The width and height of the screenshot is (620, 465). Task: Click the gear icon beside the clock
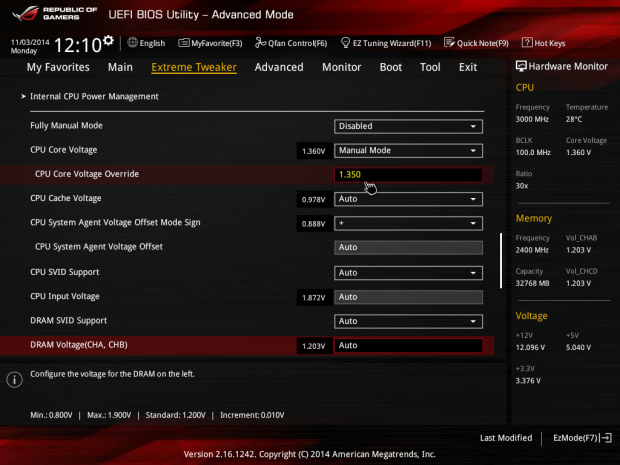tap(108, 42)
